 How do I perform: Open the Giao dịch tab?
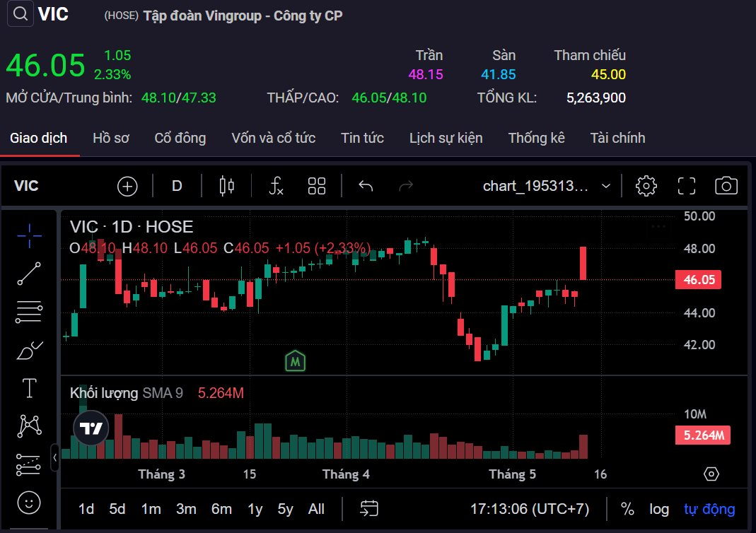tap(39, 139)
